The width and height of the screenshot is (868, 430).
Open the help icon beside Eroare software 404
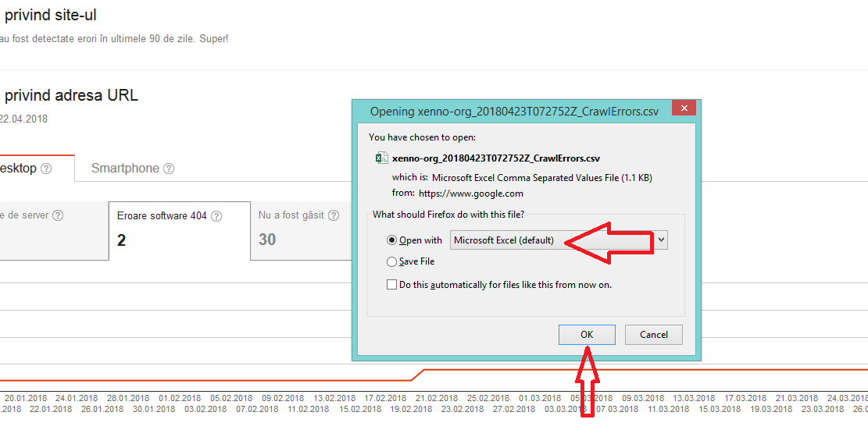tap(216, 216)
